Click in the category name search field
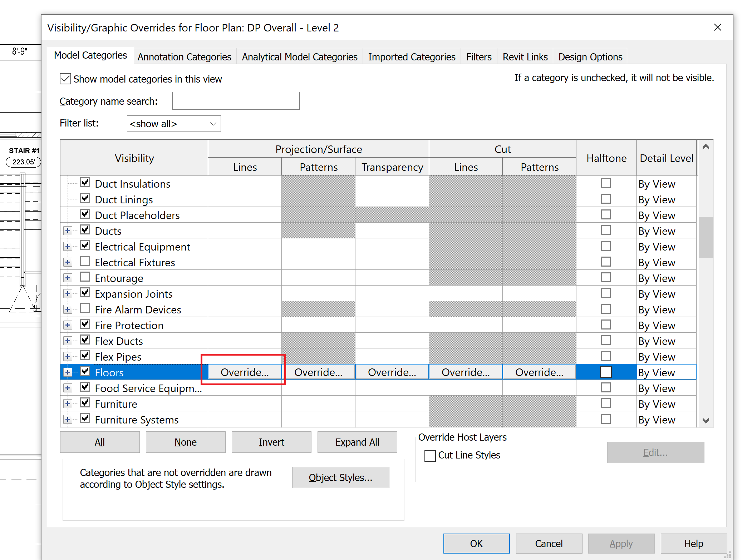The width and height of the screenshot is (747, 560). pyautogui.click(x=236, y=101)
